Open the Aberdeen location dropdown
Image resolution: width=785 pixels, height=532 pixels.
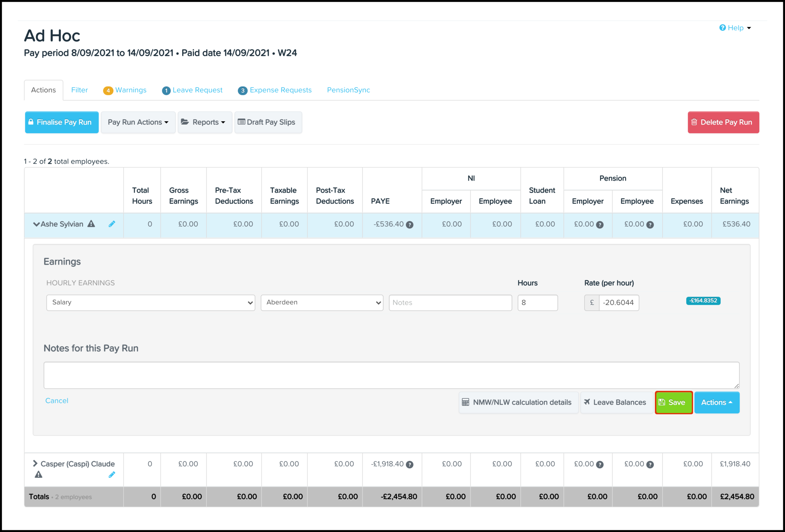(322, 303)
